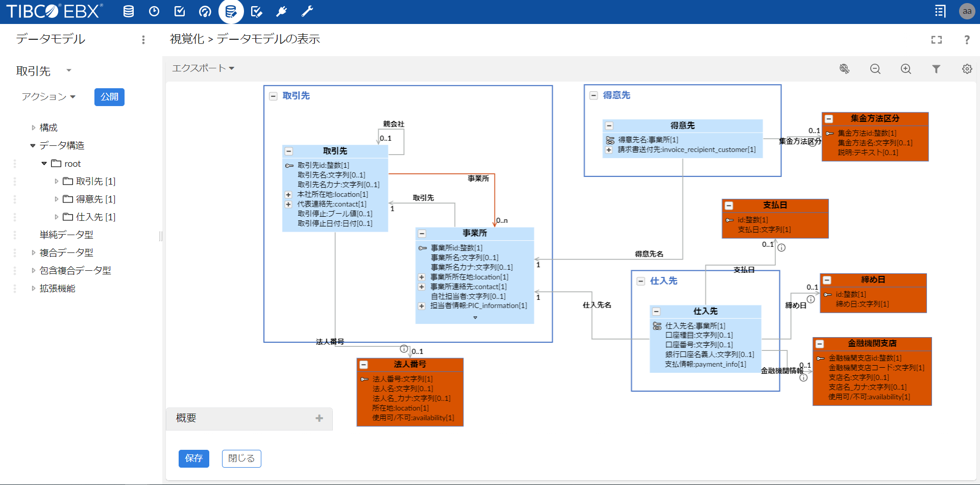
Task: Open the diagram filter funnel icon
Action: (936, 69)
